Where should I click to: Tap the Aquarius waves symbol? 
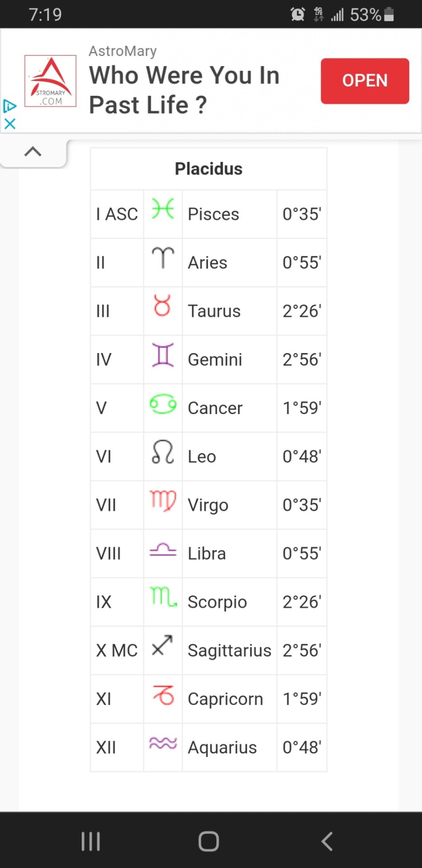point(163,743)
